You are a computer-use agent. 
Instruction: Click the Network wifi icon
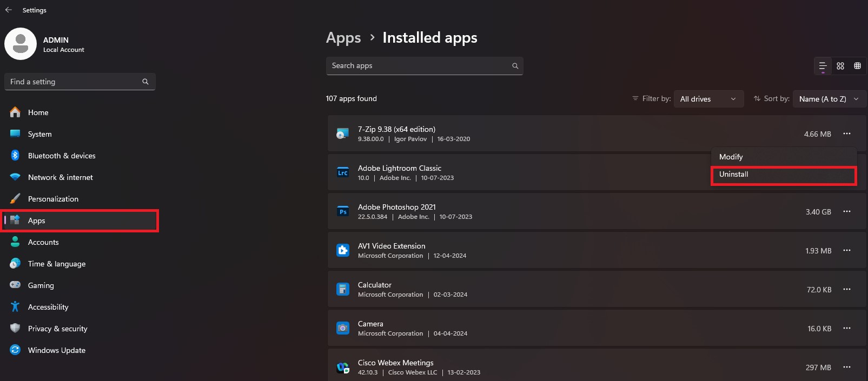coord(15,177)
